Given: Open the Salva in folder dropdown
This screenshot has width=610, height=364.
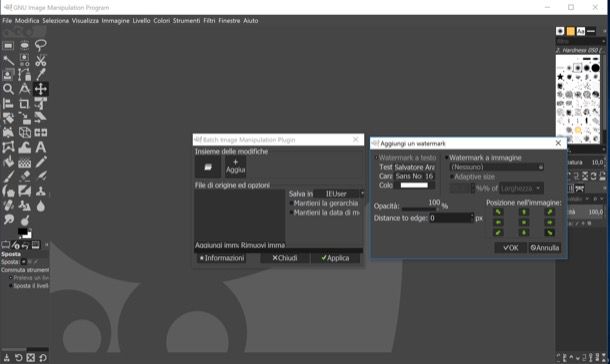Looking at the screenshot, I should pyautogui.click(x=339, y=194).
